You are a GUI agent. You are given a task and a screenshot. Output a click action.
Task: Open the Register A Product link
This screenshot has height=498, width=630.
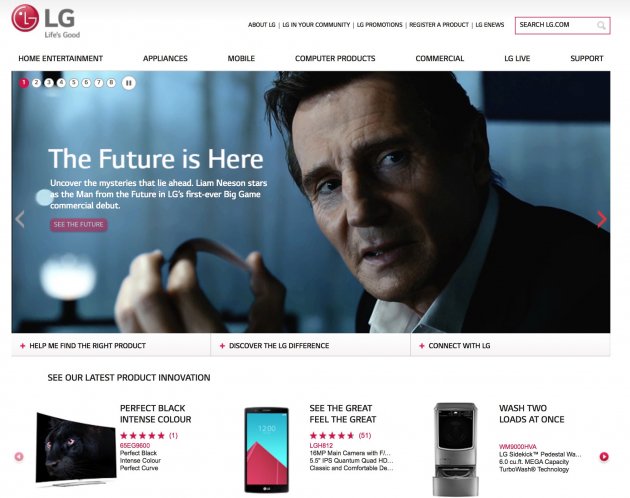coord(439,25)
